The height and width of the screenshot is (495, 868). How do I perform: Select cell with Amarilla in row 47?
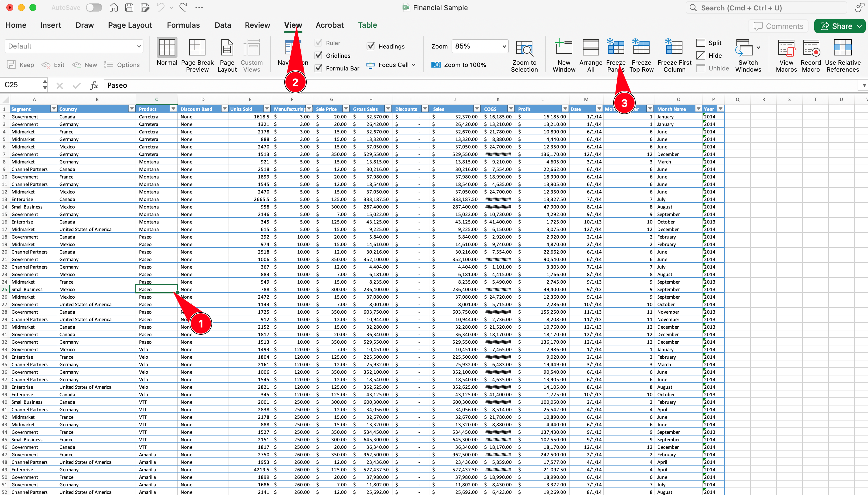tap(156, 455)
